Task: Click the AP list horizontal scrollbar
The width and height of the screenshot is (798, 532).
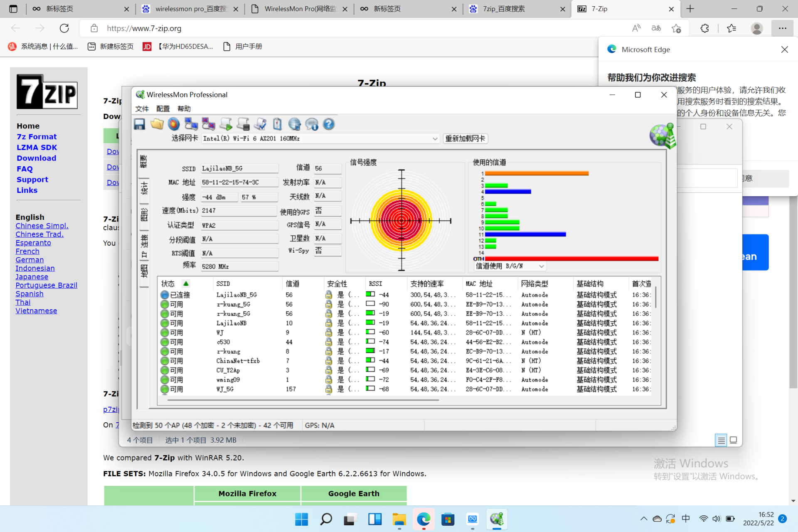Action: click(303, 400)
